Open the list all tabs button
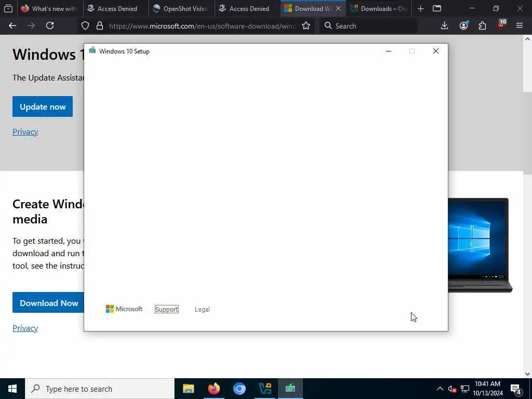This screenshot has height=399, width=532. point(437,8)
